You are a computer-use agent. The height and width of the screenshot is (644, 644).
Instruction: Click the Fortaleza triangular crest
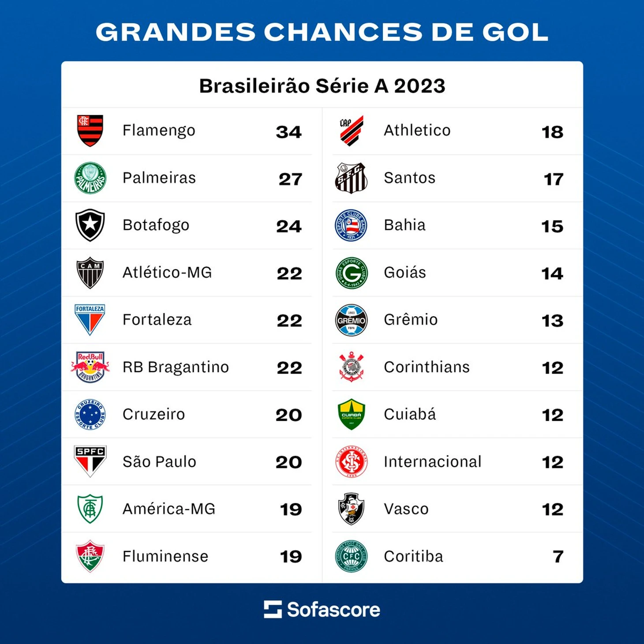click(90, 320)
